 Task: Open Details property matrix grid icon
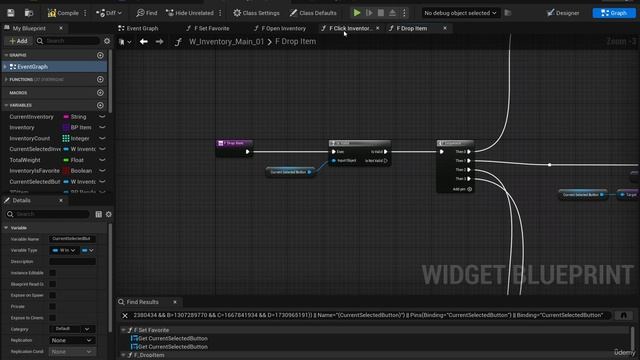click(x=99, y=214)
